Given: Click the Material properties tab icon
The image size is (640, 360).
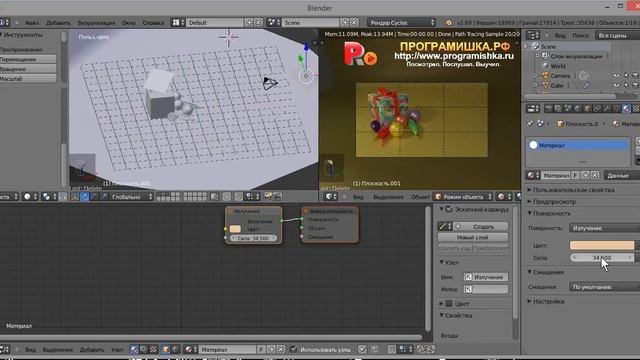Looking at the screenshot, I should (626, 108).
